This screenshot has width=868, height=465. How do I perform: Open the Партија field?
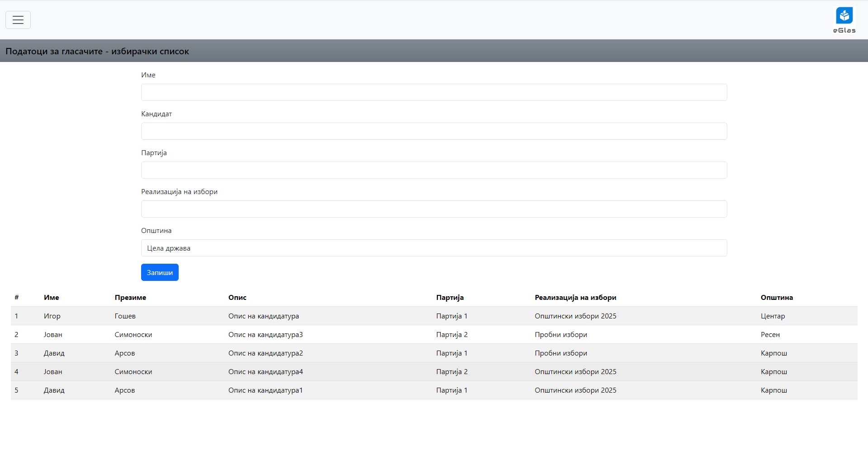(x=434, y=170)
